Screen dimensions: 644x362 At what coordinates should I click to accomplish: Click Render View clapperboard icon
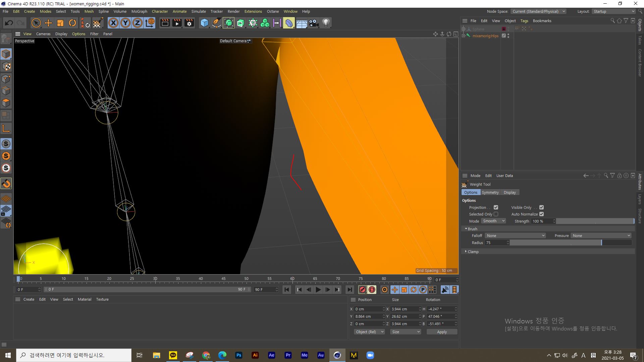165,23
